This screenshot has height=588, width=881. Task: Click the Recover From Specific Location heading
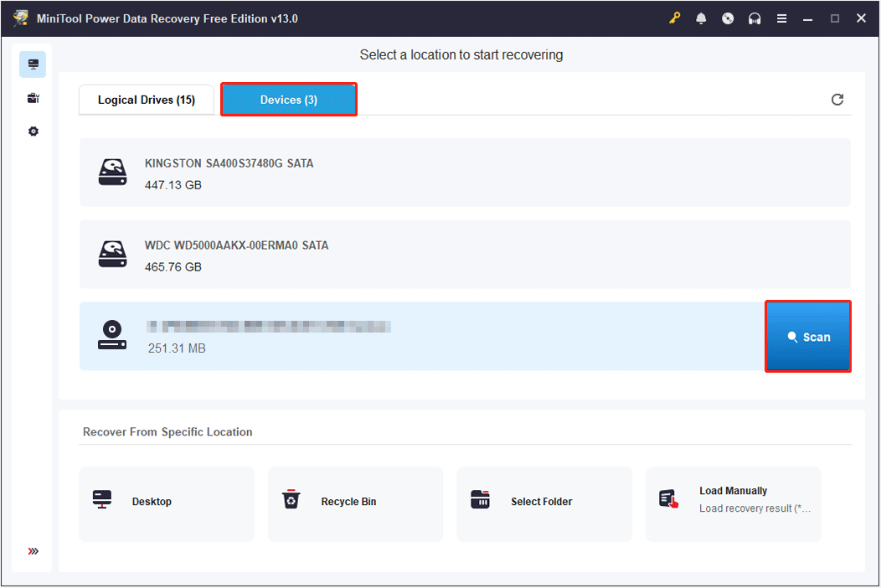tap(167, 431)
